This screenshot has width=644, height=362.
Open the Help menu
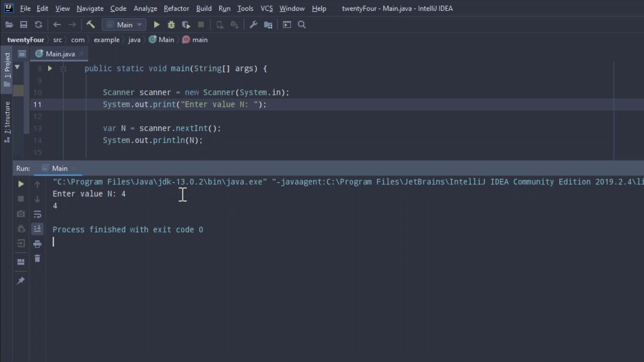pyautogui.click(x=319, y=9)
